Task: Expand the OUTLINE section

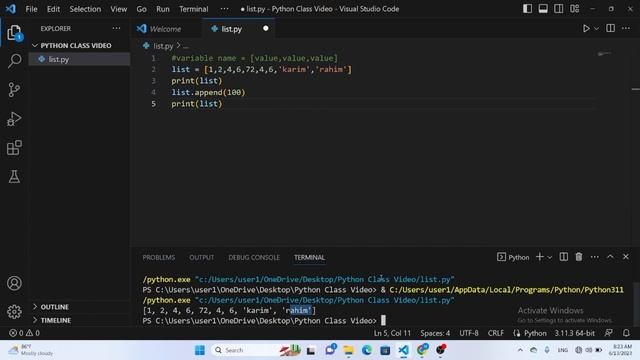Action: pyautogui.click(x=54, y=307)
